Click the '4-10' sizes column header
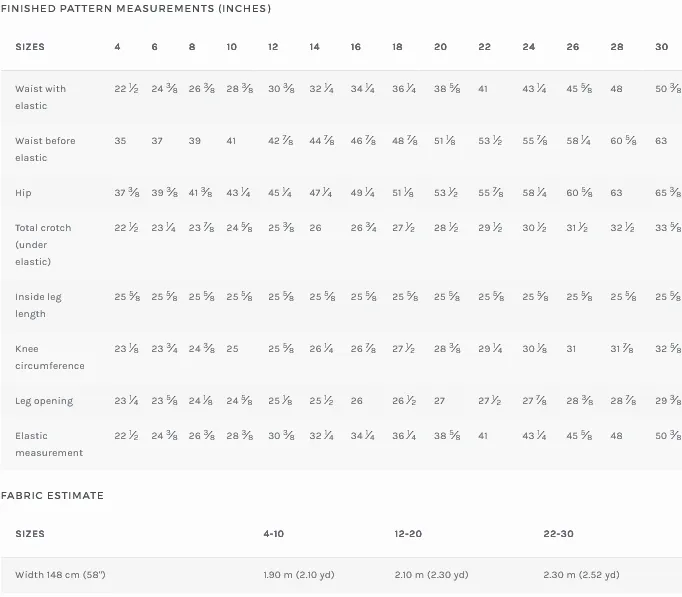 coord(274,534)
